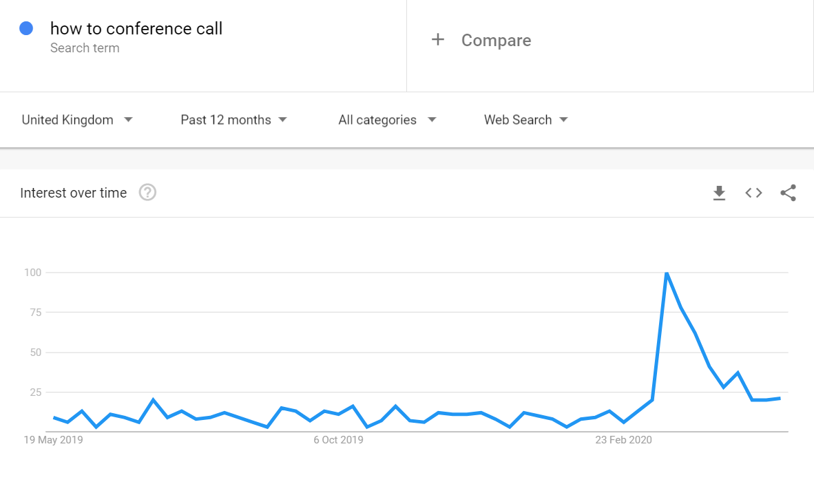Click the blue dot by the search term
814x504 pixels.
pos(27,28)
